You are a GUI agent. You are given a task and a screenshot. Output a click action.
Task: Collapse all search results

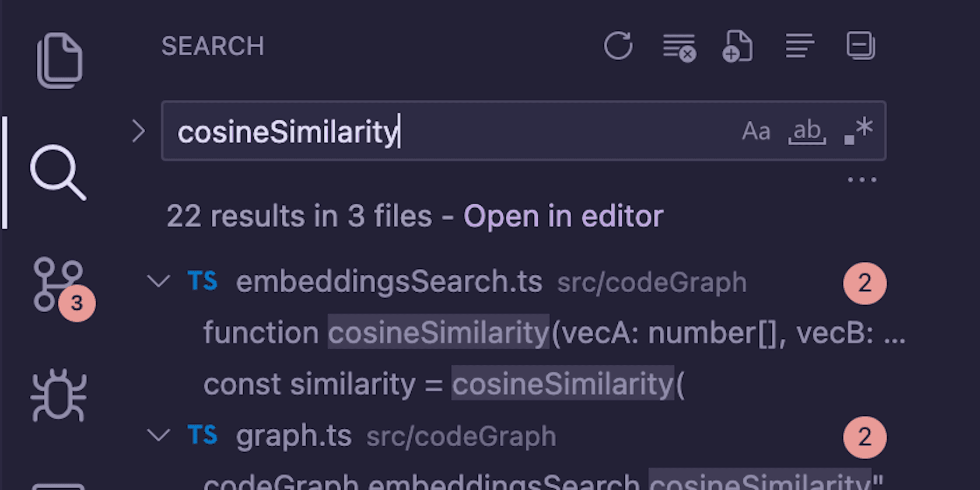click(x=860, y=46)
